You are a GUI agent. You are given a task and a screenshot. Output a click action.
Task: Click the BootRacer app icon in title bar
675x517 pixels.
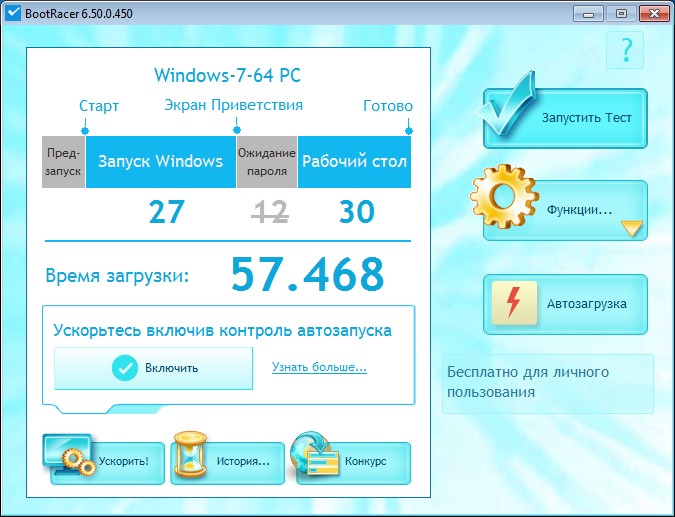(12, 13)
